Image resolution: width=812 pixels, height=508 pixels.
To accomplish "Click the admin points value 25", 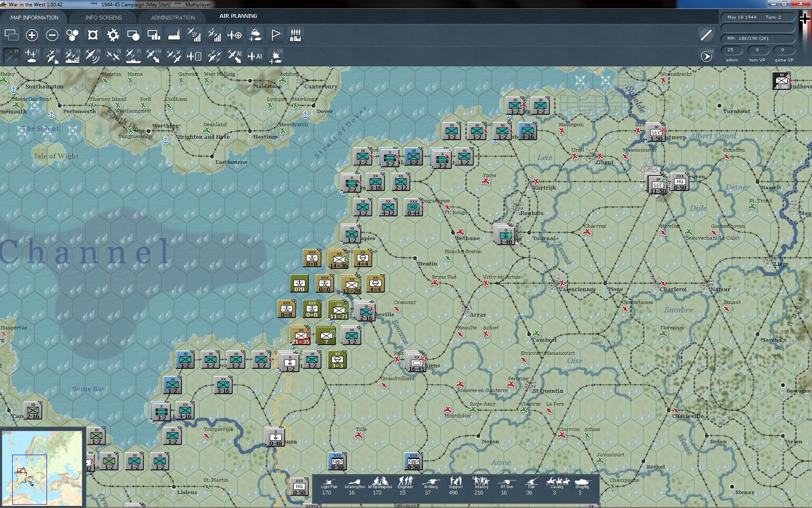I will 732,50.
